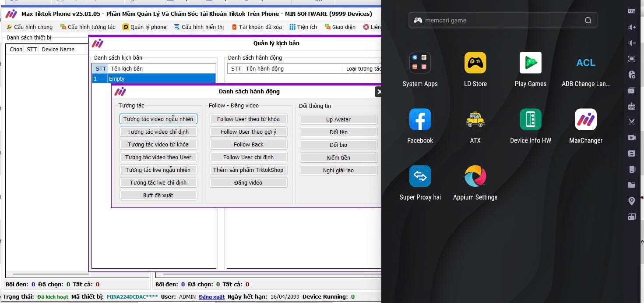Image resolution: width=644 pixels, height=303 pixels.
Task: Rotate emulator screen icon
Action: click(632, 217)
